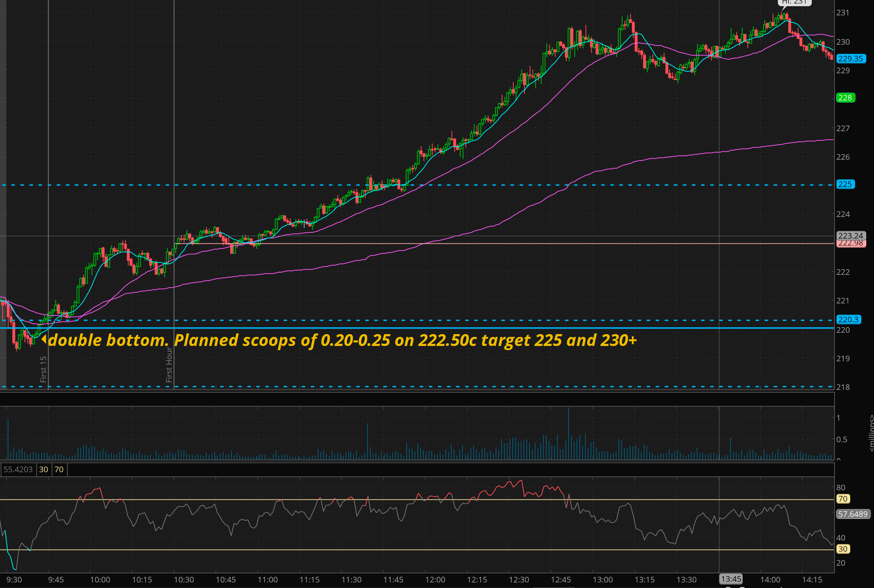Viewport: 874px width, 588px height.
Task: Click the highlighted 13:45 time label
Action: click(731, 579)
